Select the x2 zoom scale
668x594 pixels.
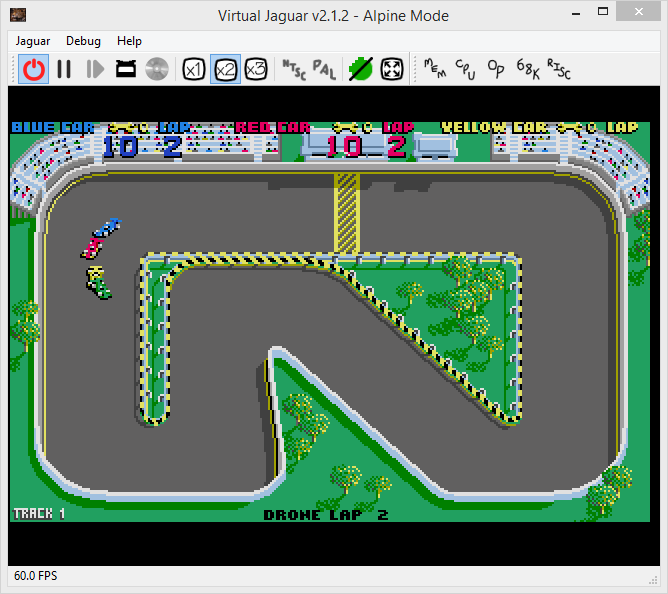225,69
